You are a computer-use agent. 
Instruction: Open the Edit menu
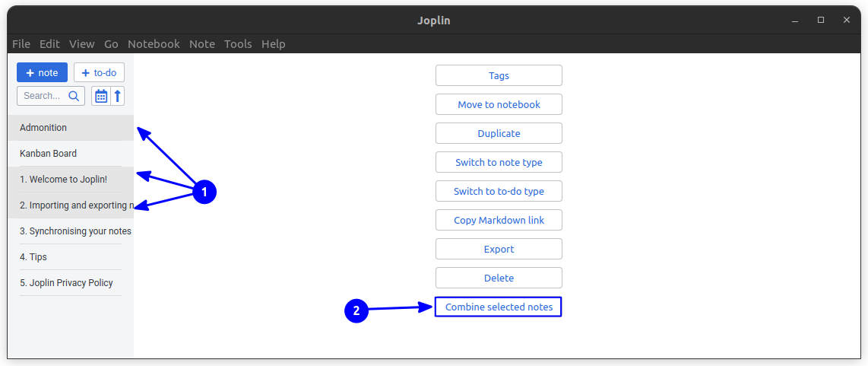(50, 44)
